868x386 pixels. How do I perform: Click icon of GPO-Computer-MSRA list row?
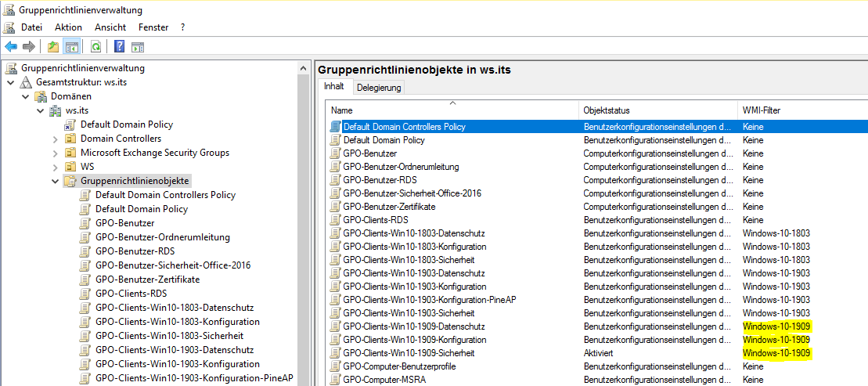tap(336, 380)
